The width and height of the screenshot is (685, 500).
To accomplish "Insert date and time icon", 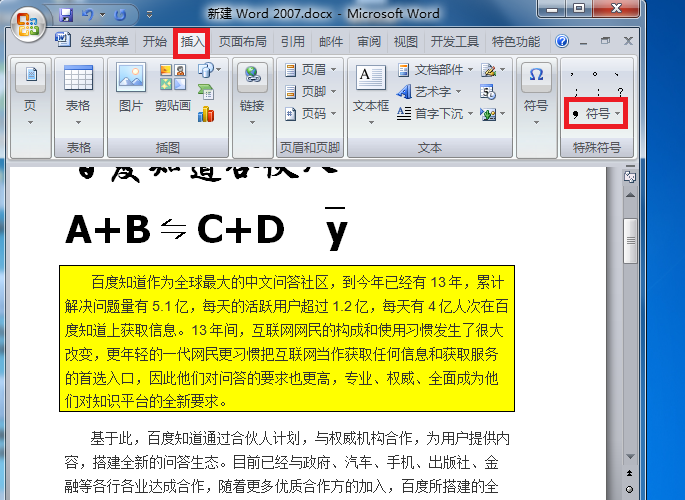I will (488, 92).
